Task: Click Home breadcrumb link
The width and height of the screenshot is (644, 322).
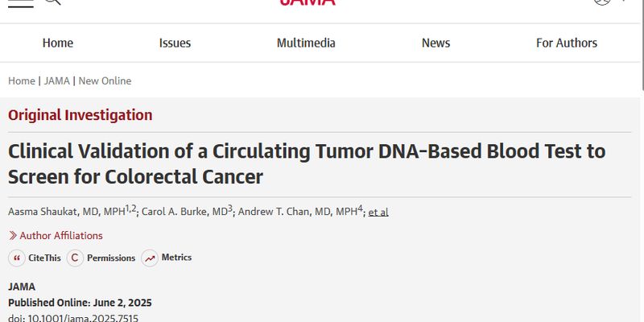Action: [22, 81]
